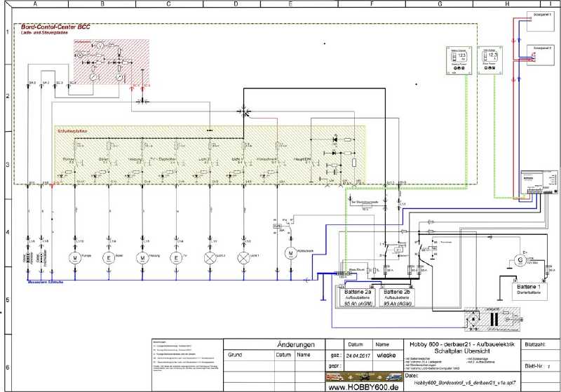The image size is (561, 392).
Task: Select the Battery Computer display panel
Action: (458, 59)
